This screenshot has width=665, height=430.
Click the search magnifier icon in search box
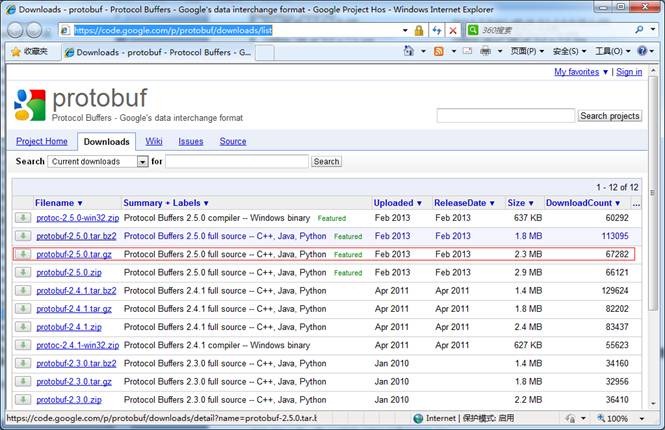639,30
